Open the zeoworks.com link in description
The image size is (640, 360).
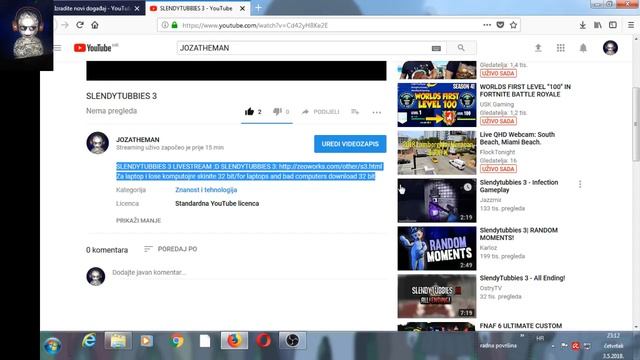click(330, 167)
